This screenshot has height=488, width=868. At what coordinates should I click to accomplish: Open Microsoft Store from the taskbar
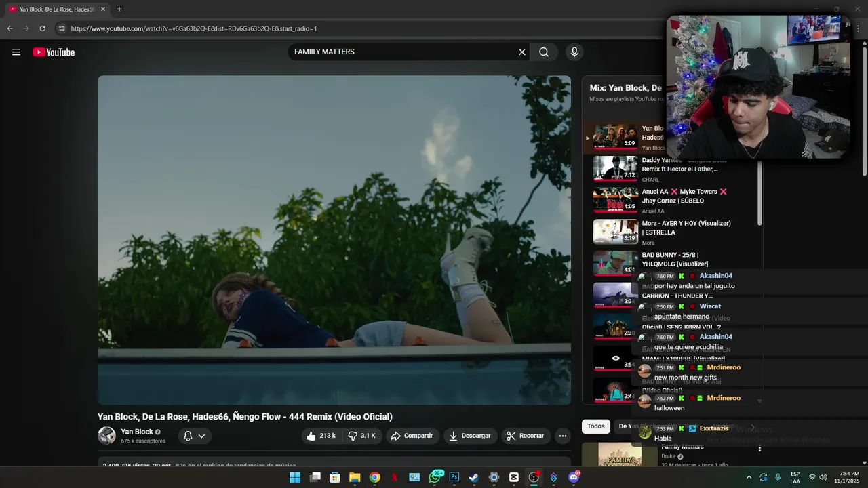click(334, 477)
